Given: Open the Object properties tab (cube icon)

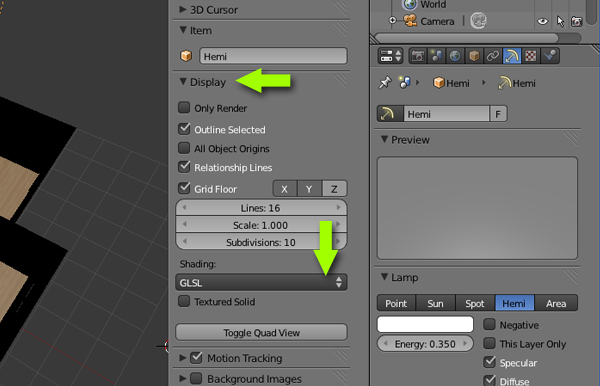Looking at the screenshot, I should 474,56.
